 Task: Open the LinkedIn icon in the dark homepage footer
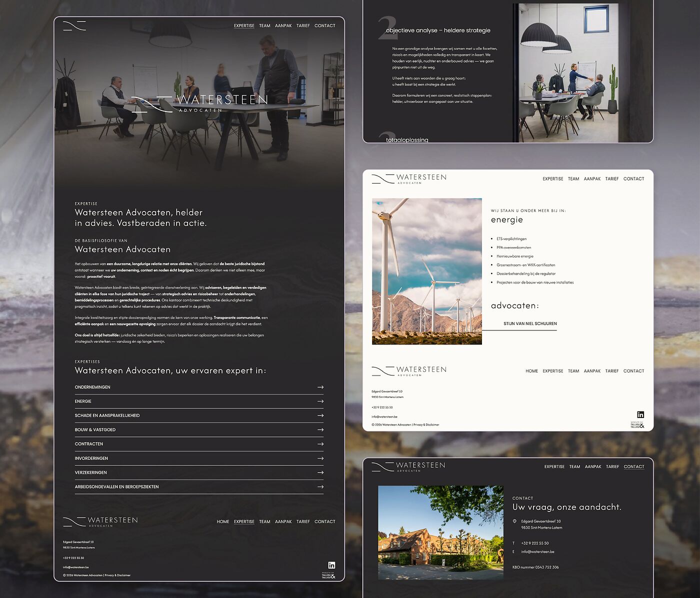pos(331,565)
